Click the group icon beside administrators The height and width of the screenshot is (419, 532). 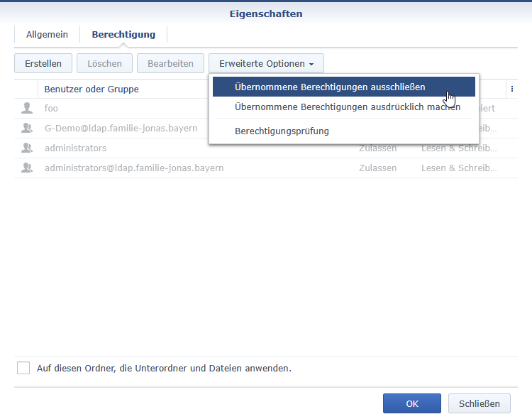pos(27,148)
